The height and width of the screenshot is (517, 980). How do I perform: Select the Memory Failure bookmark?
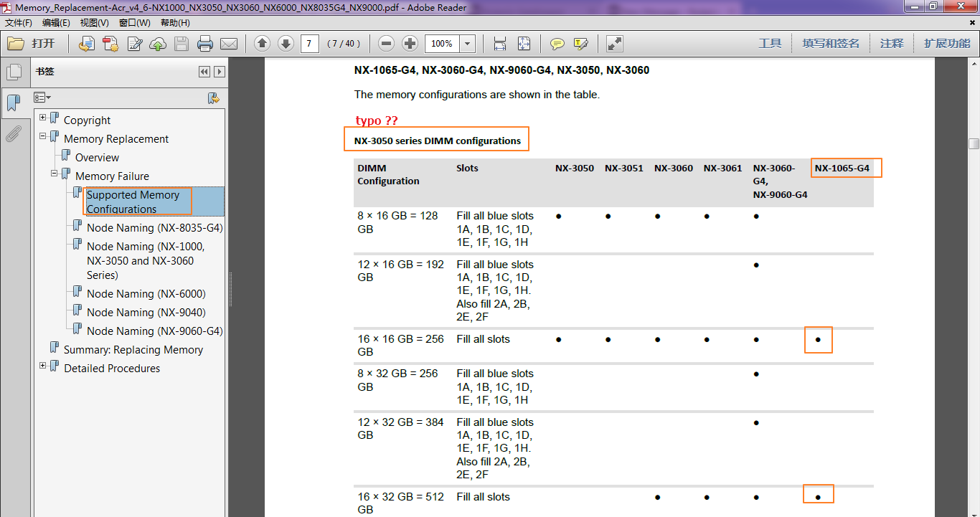pyautogui.click(x=112, y=176)
